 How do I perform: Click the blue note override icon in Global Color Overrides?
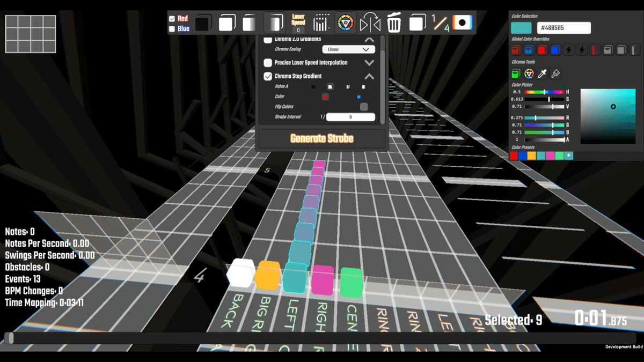(x=529, y=50)
